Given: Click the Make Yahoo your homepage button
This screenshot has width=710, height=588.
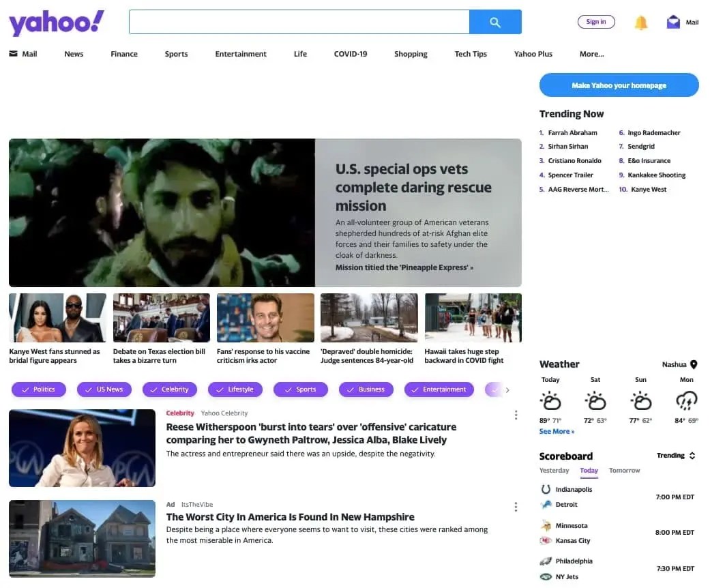Looking at the screenshot, I should click(x=618, y=85).
